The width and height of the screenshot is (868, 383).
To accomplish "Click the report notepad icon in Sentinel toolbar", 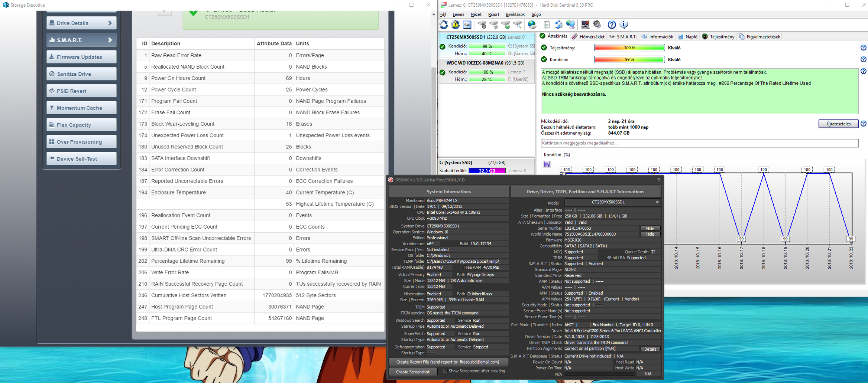I will click(x=547, y=25).
